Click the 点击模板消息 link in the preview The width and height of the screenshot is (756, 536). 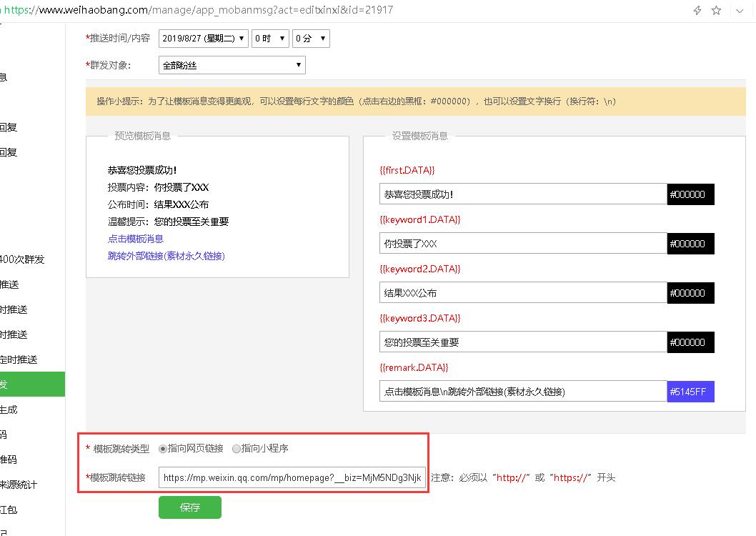[x=136, y=239]
